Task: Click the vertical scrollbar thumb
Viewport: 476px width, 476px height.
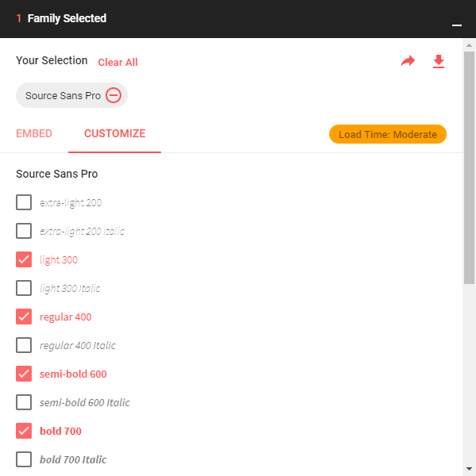Action: [469, 167]
